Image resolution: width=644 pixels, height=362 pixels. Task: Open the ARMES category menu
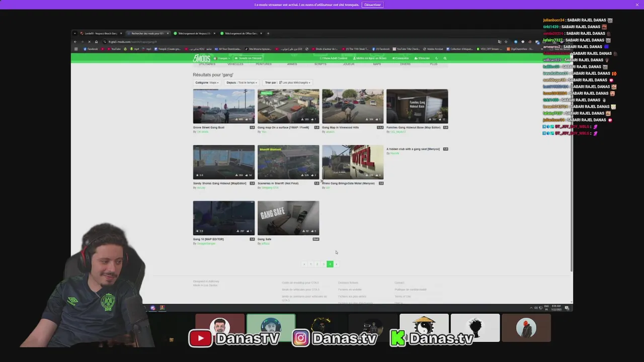point(292,64)
